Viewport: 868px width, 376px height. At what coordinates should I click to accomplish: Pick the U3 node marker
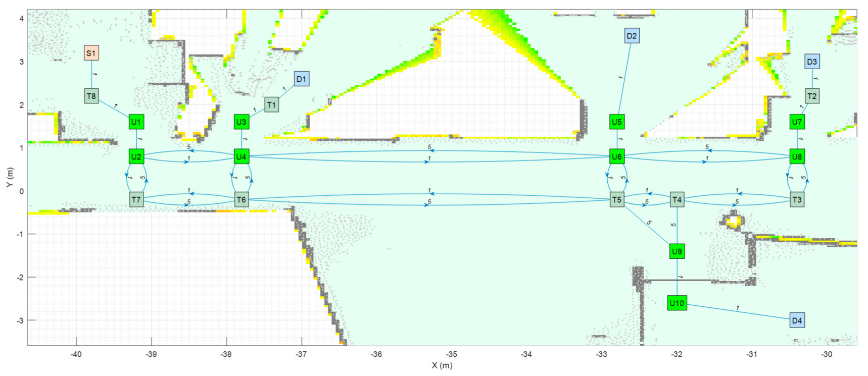(x=242, y=122)
